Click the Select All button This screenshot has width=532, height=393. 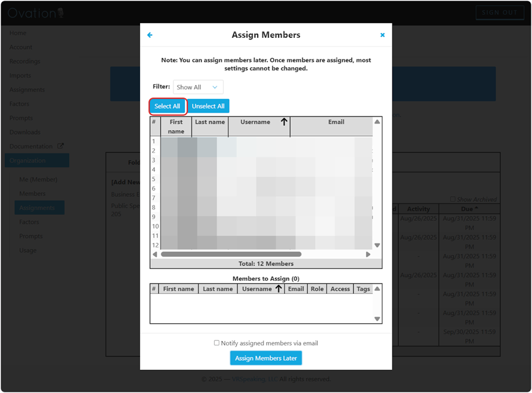pyautogui.click(x=167, y=106)
